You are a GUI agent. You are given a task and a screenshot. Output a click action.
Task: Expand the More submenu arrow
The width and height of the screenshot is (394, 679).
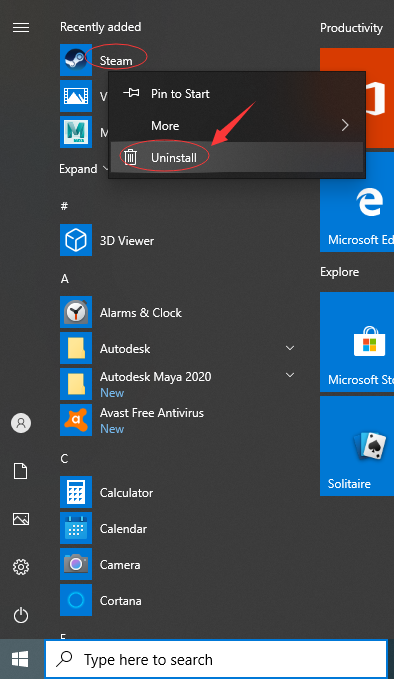[345, 125]
